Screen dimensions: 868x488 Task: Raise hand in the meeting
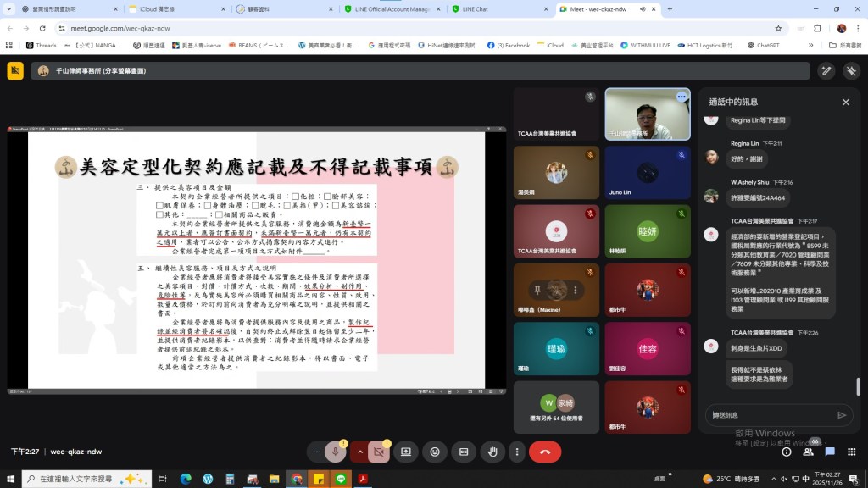(492, 452)
